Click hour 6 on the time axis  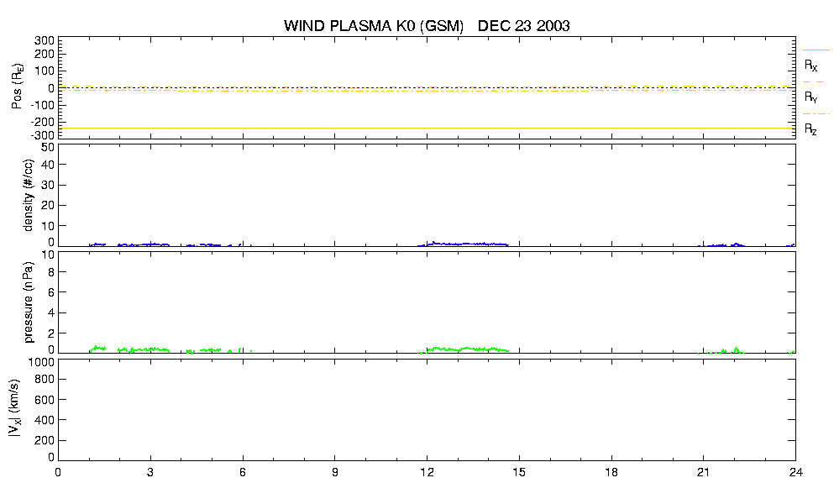pos(243,472)
